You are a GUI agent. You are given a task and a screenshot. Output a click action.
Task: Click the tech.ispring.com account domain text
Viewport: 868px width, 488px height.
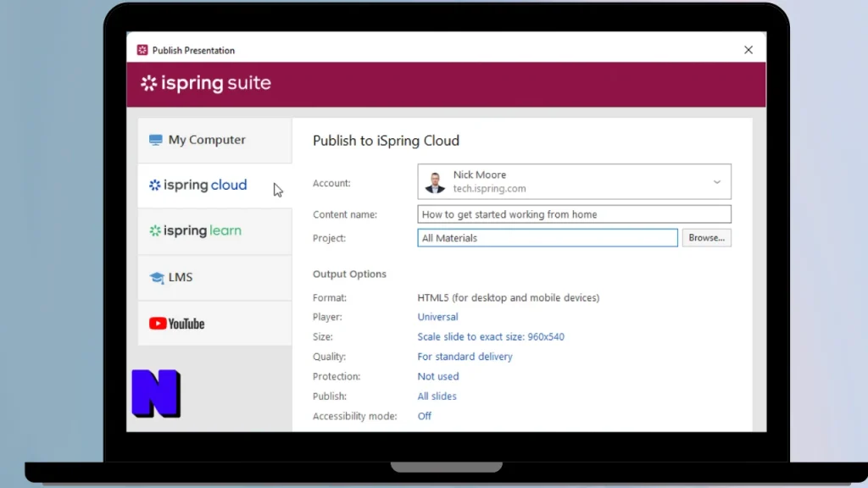click(x=489, y=189)
